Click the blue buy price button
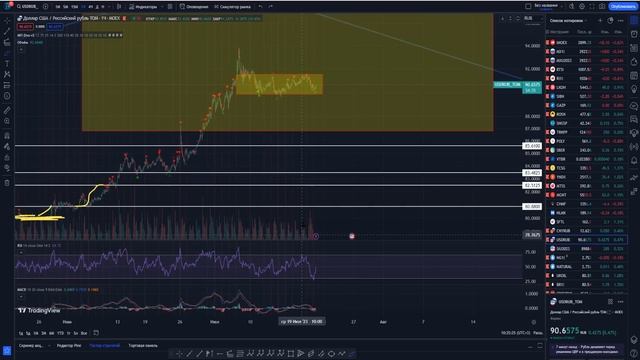The image size is (640, 360). (x=55, y=27)
